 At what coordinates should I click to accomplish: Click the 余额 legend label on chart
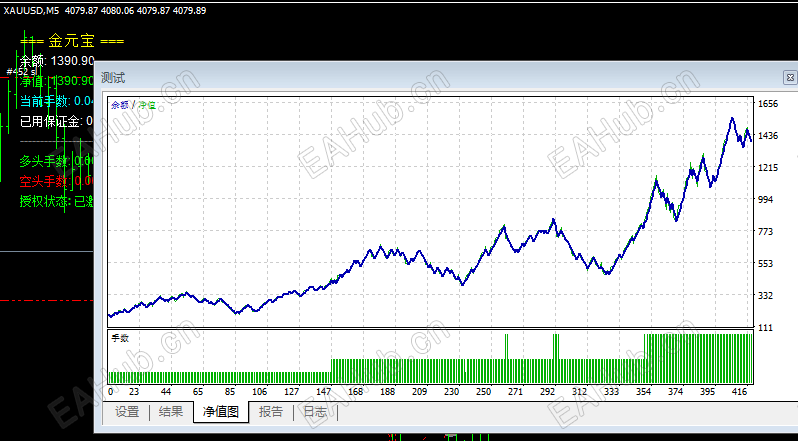[120, 105]
